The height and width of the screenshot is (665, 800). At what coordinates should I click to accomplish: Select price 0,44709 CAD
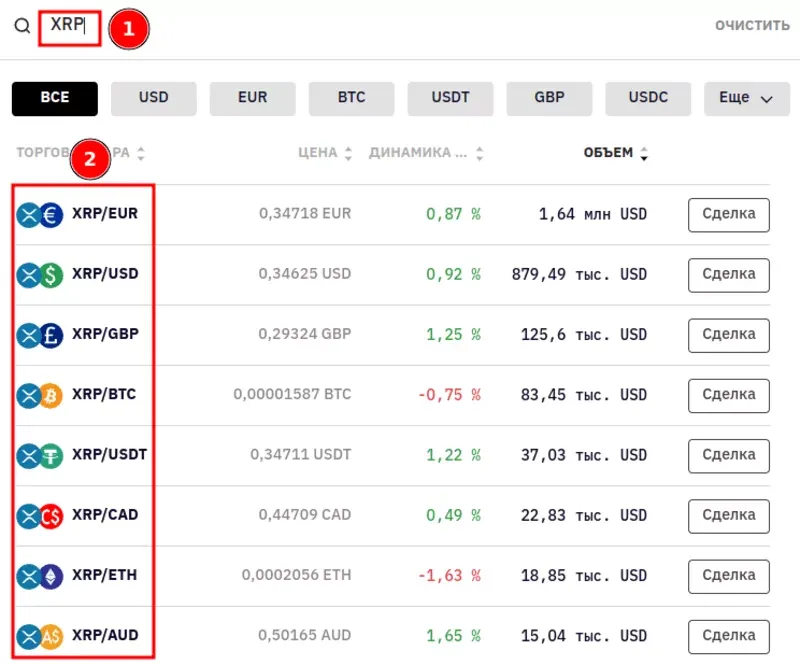tap(305, 514)
